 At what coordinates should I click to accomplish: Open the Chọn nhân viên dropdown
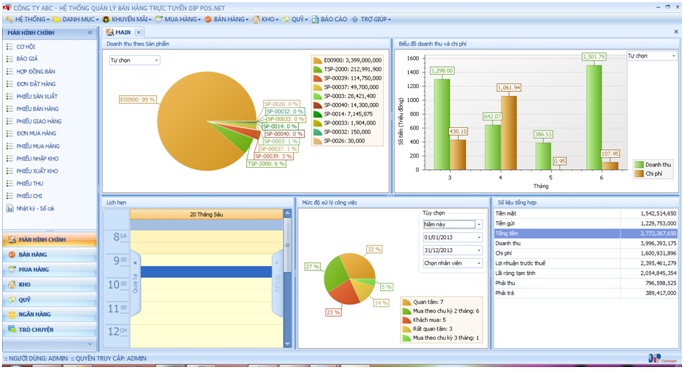[452, 263]
